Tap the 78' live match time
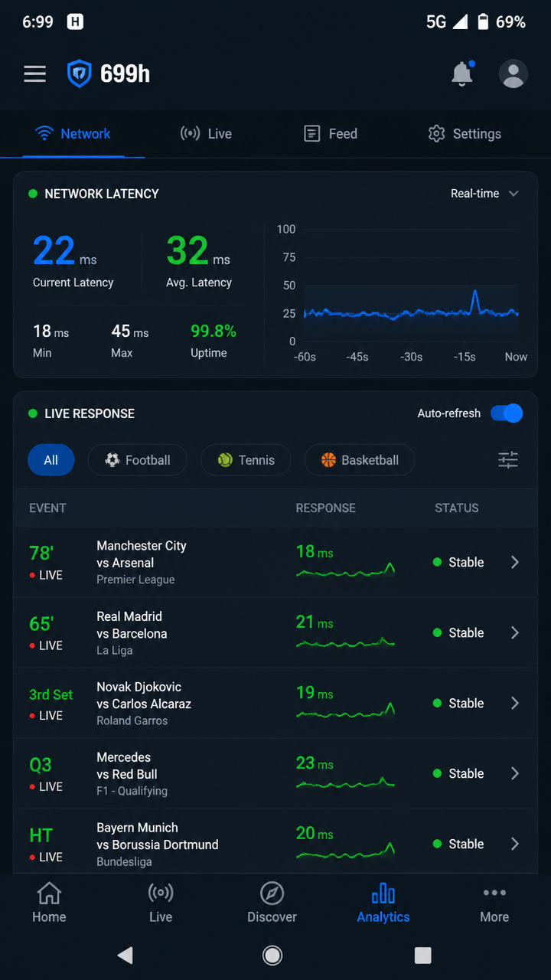Screen dimensions: 551x980 [x=41, y=553]
